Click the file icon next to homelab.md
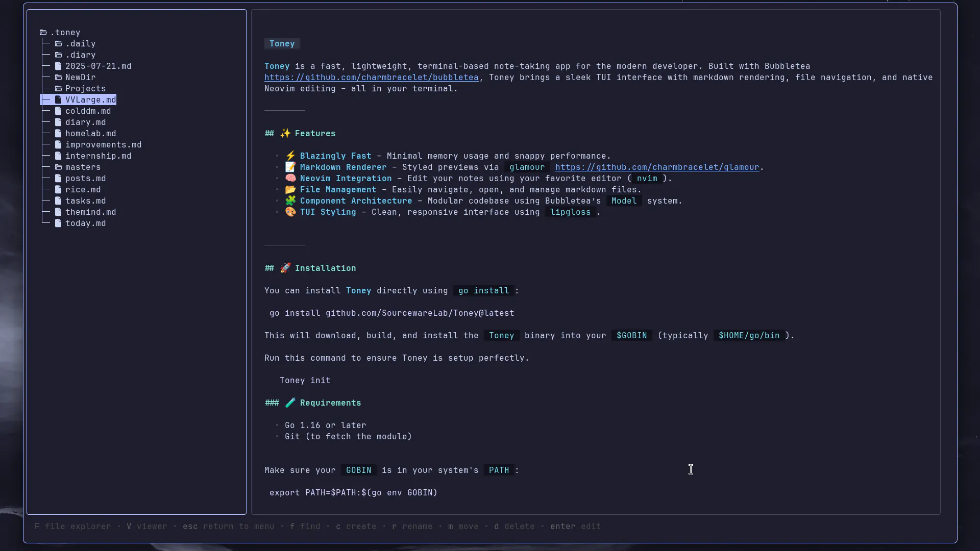 (58, 134)
